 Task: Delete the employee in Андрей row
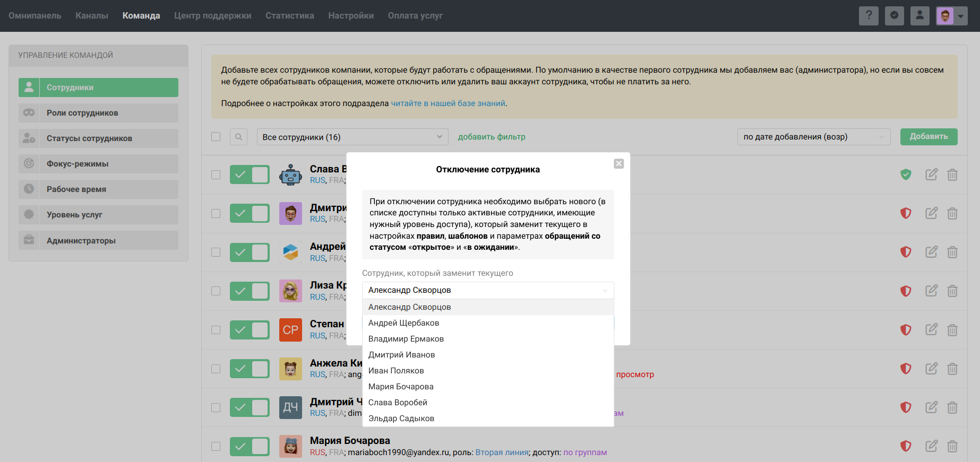952,252
